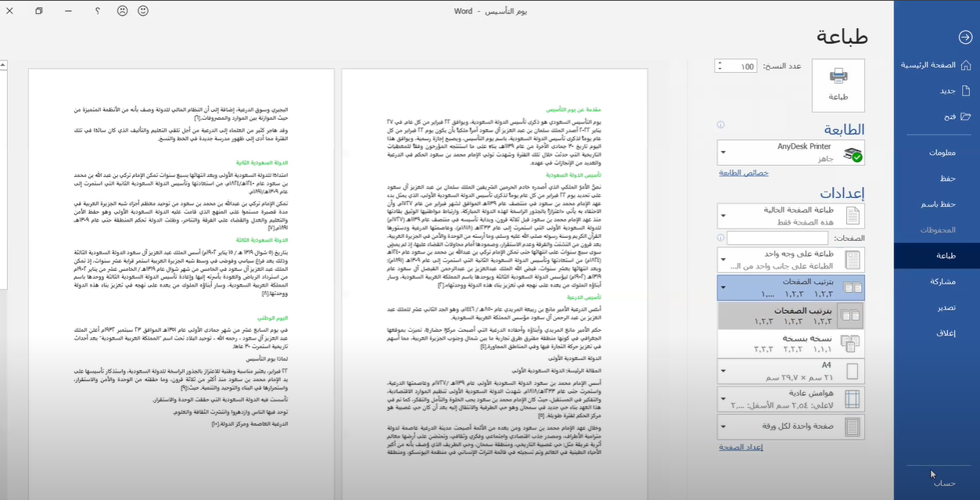980x500 pixels.
Task: Expand AnyDesk Printer selection dropdown
Action: [792, 152]
